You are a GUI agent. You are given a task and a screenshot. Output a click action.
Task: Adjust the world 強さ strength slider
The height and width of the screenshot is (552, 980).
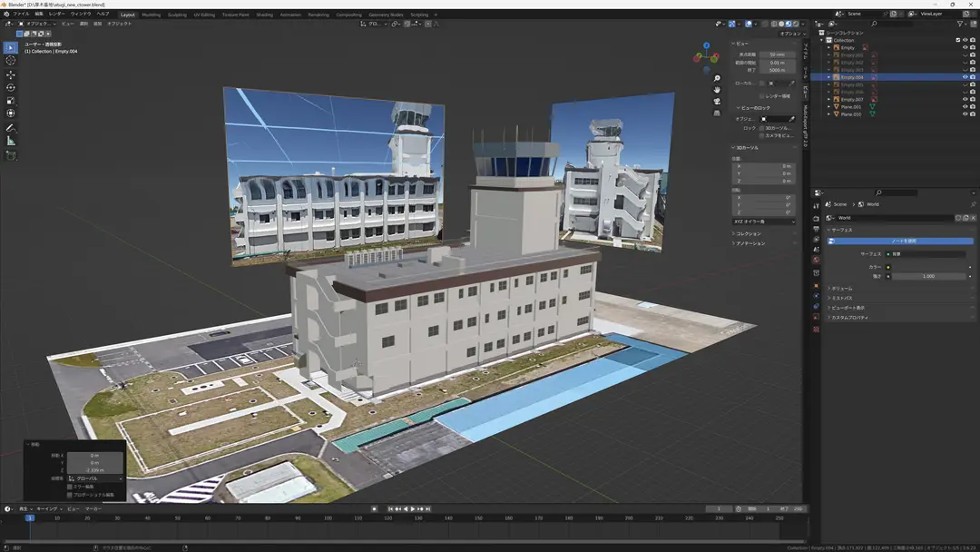tap(929, 276)
